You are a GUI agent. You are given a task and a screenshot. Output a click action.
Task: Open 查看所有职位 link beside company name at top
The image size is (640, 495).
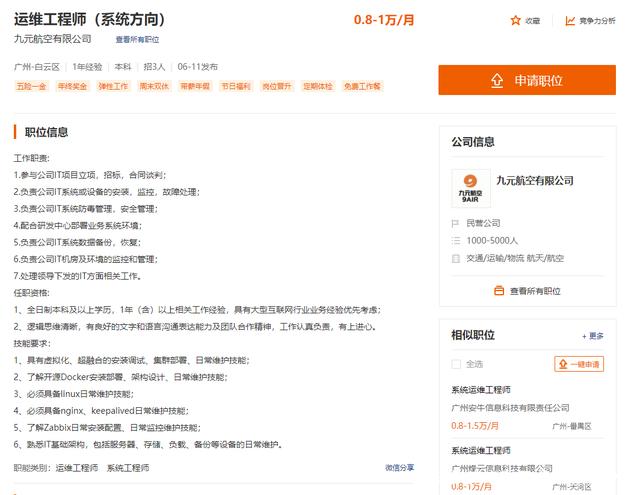pyautogui.click(x=137, y=40)
